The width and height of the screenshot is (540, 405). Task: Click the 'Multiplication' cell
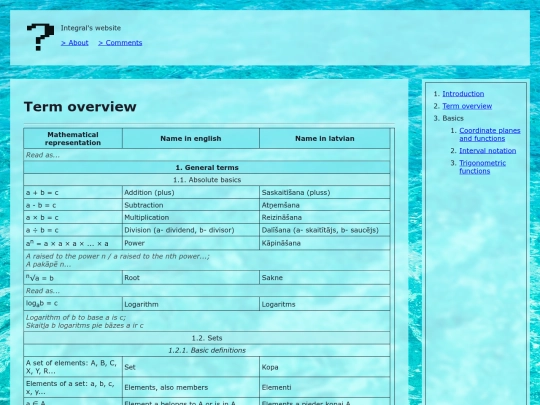[x=191, y=218]
